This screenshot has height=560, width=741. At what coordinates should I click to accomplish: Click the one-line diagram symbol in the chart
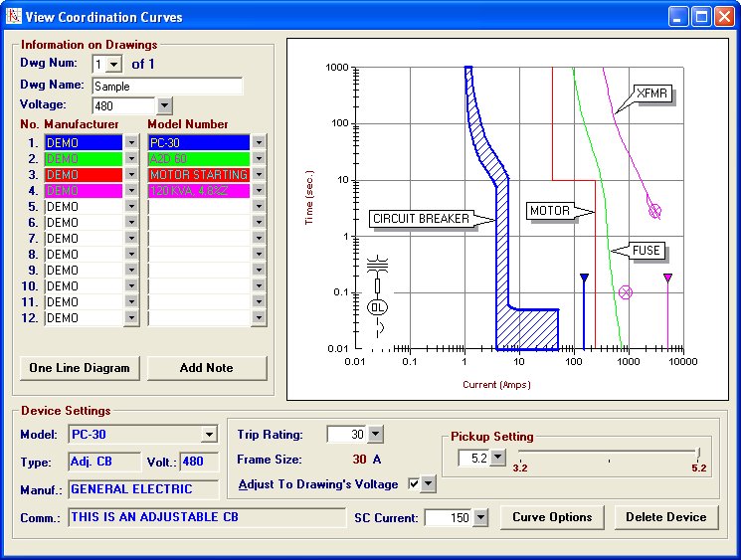coord(378,296)
